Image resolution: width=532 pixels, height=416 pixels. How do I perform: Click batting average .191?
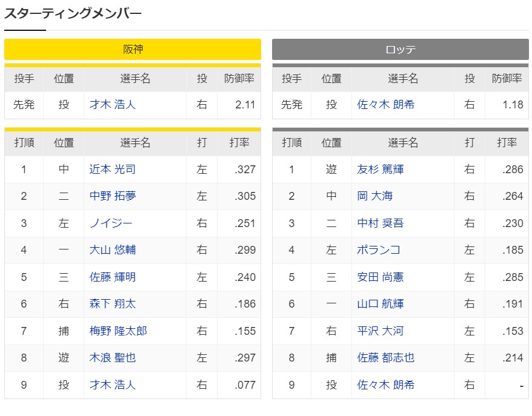(x=513, y=304)
